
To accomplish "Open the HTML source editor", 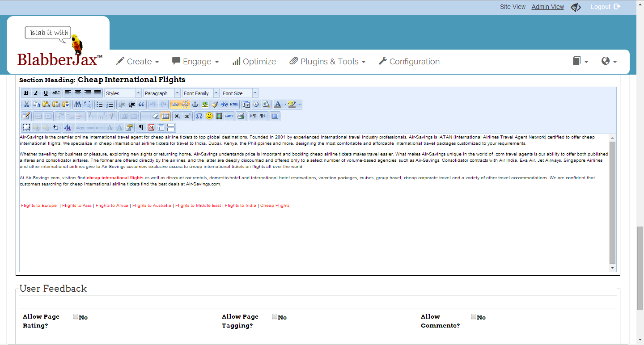I will [x=234, y=105].
